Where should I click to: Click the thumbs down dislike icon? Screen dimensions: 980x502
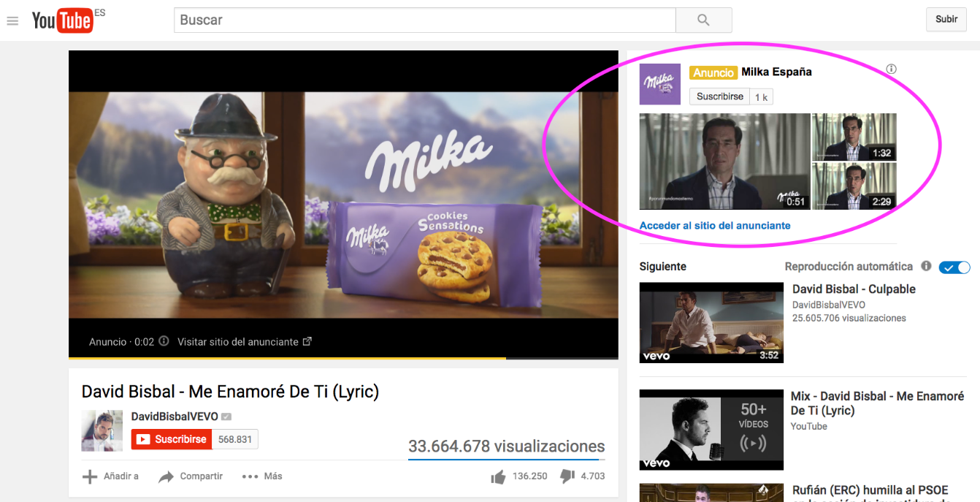[x=567, y=476]
